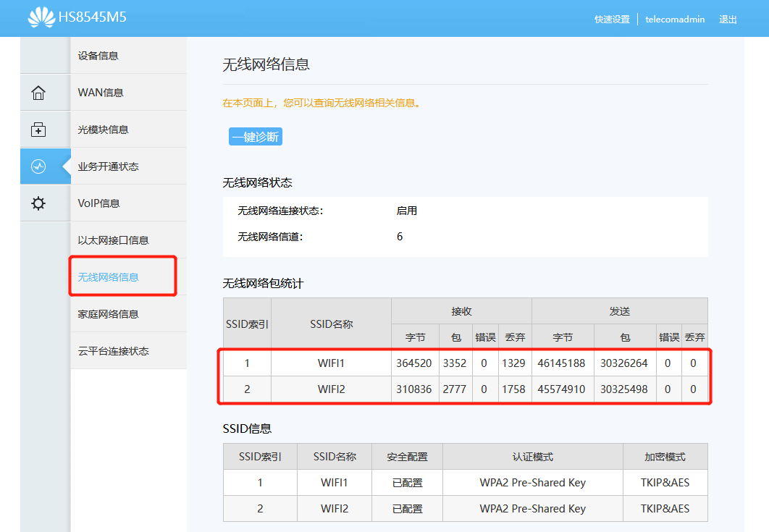This screenshot has height=532, width=769.
Task: Select the status monitor pulse icon
Action: (x=38, y=166)
